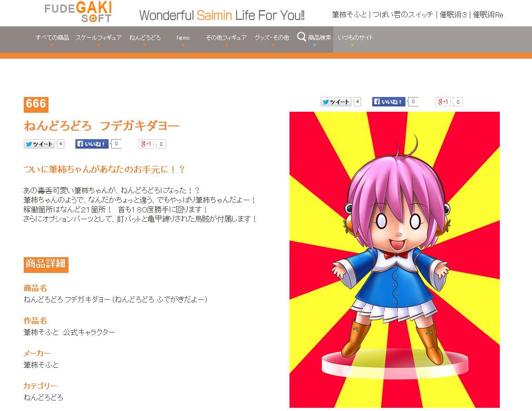
Task: Select the いつものサイト tab
Action: point(355,37)
